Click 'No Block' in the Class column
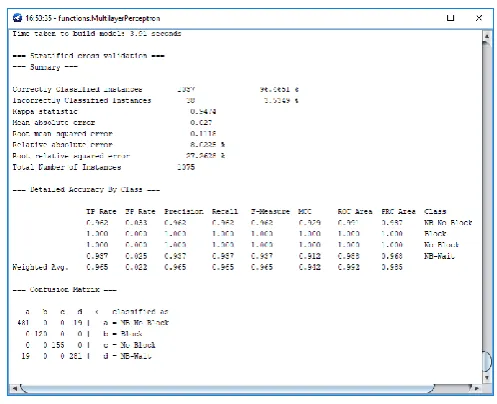 (441, 245)
